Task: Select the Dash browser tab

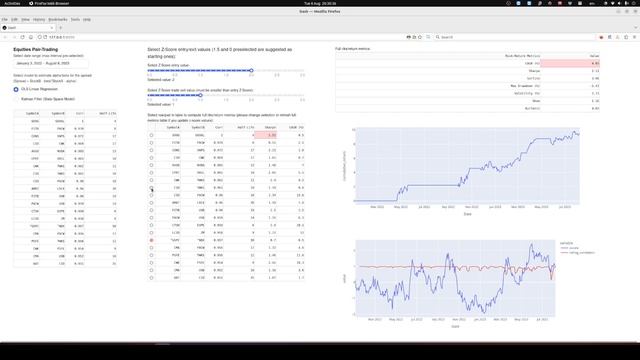Action: click(x=28, y=28)
